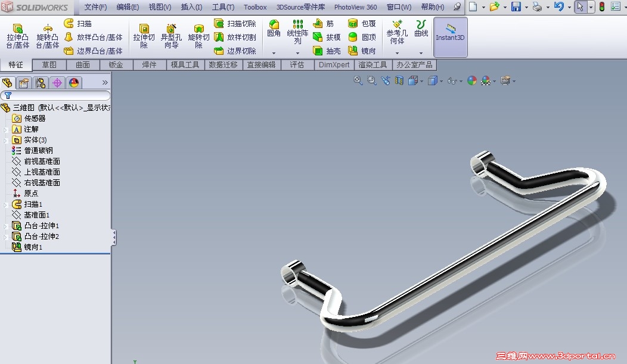Open the 插入(I) menu
The height and width of the screenshot is (364, 627).
pos(191,7)
